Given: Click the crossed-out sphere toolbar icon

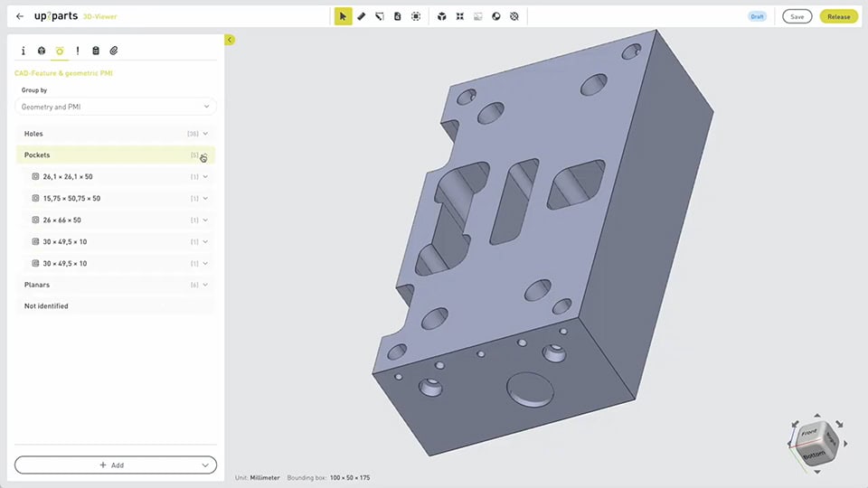Looking at the screenshot, I should [514, 16].
